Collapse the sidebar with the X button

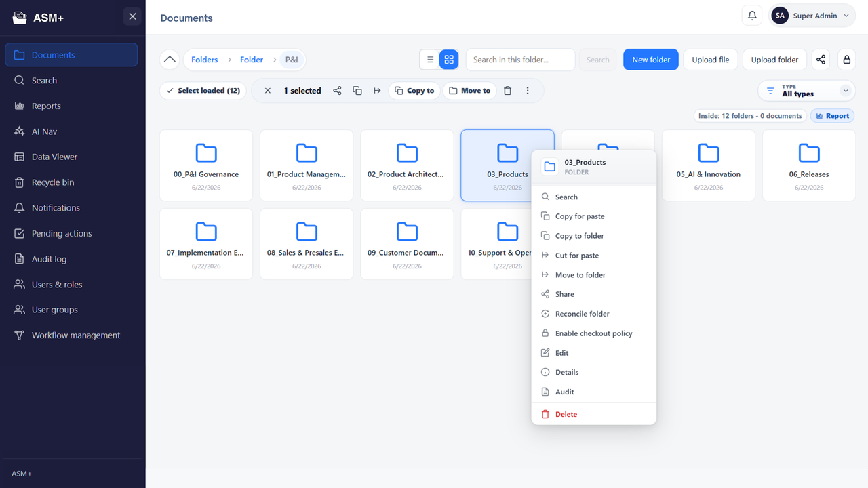(x=132, y=16)
